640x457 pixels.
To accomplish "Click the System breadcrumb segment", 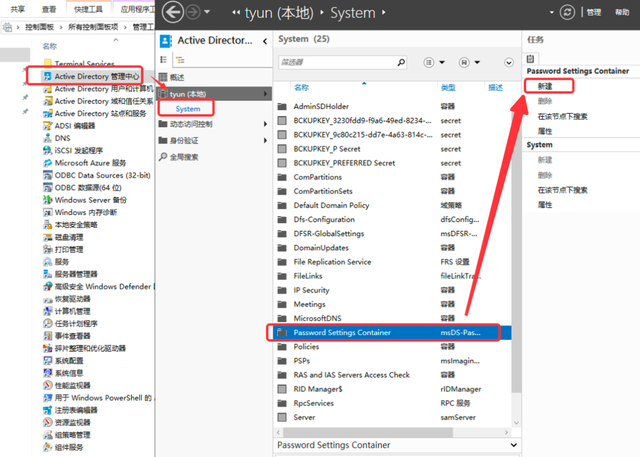I will [353, 13].
